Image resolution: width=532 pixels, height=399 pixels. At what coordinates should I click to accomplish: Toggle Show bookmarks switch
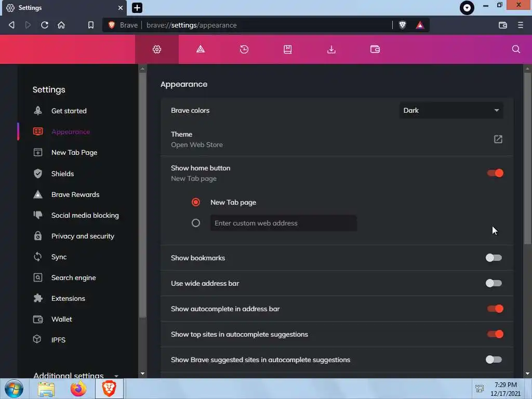coord(494,258)
